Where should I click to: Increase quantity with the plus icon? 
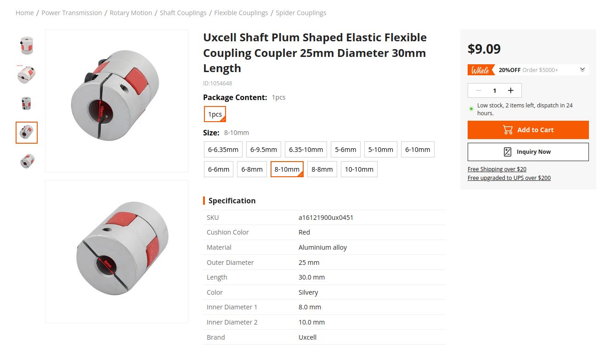510,90
